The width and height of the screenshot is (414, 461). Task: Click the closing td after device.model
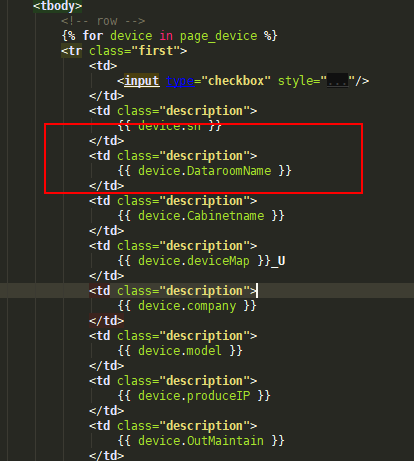(x=107, y=366)
